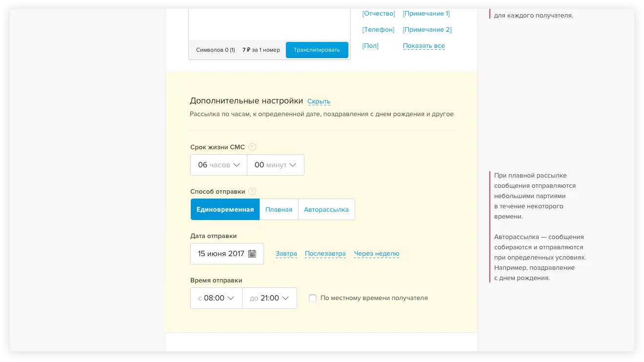This screenshot has width=644, height=362.
Task: Open the 00 минут dropdown
Action: pyautogui.click(x=276, y=165)
